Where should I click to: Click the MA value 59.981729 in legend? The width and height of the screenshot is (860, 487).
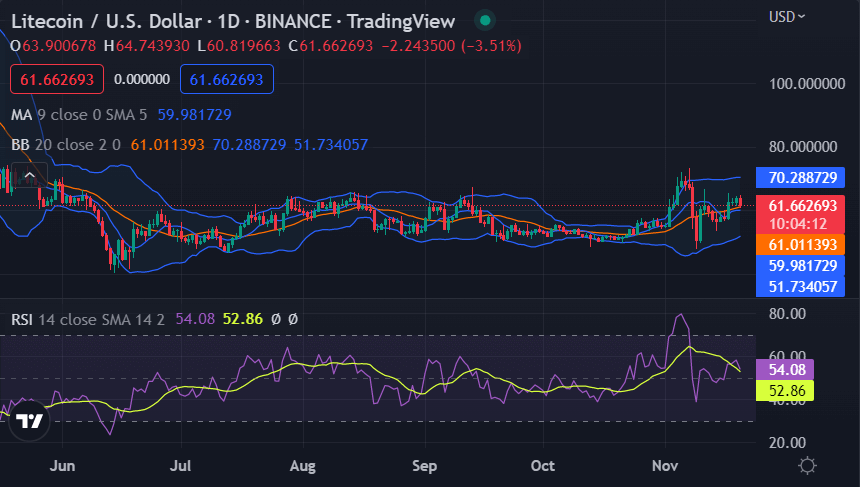coord(194,115)
